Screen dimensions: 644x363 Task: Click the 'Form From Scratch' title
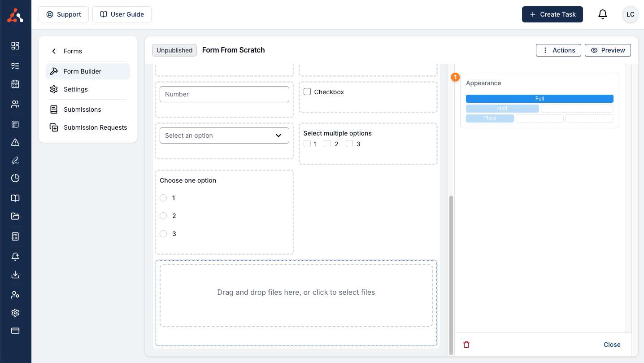233,50
